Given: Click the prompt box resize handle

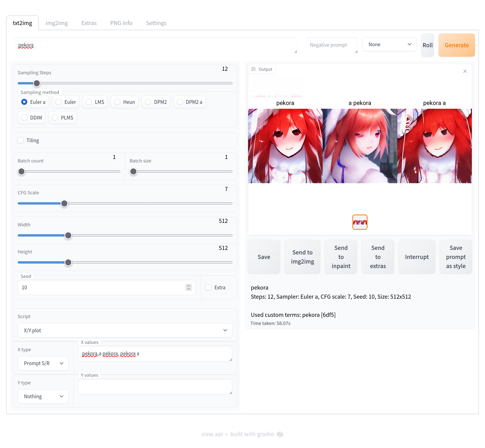Looking at the screenshot, I should point(296,52).
